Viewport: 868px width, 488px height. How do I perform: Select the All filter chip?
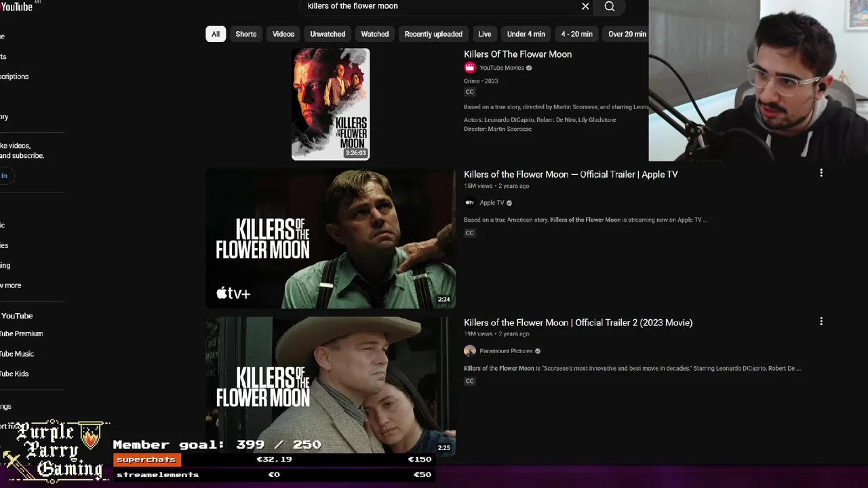coord(216,34)
